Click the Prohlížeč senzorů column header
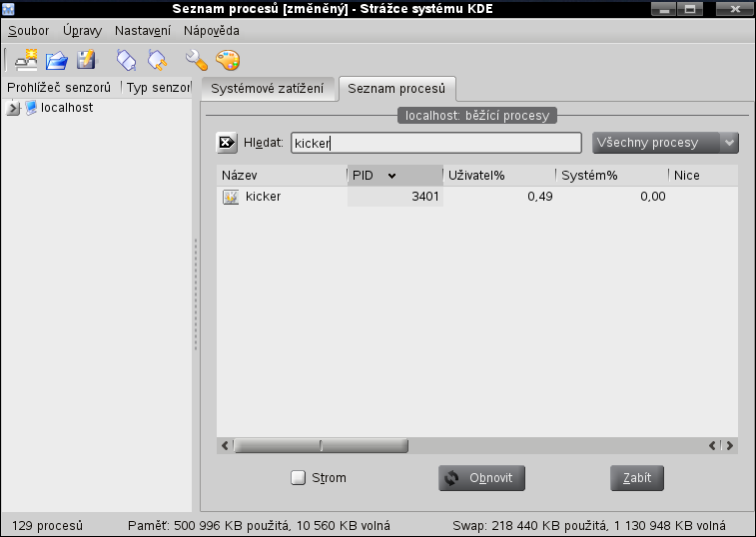This screenshot has width=756, height=537. [x=60, y=88]
